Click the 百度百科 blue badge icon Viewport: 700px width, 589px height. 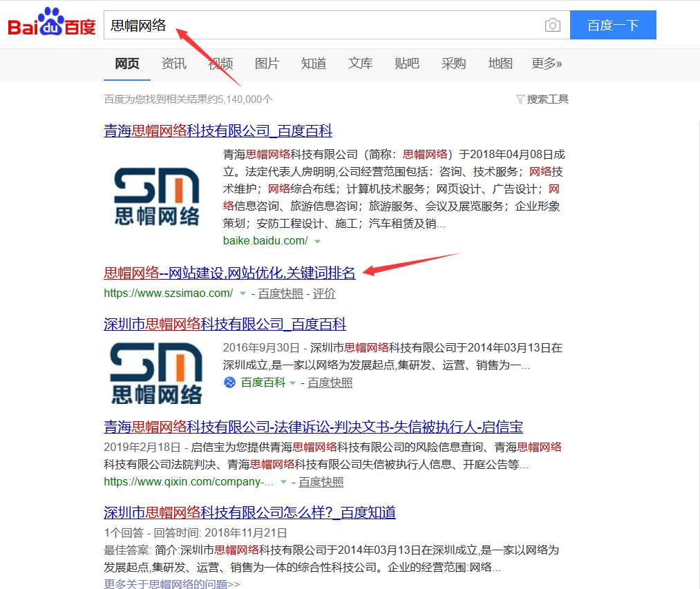[x=229, y=383]
